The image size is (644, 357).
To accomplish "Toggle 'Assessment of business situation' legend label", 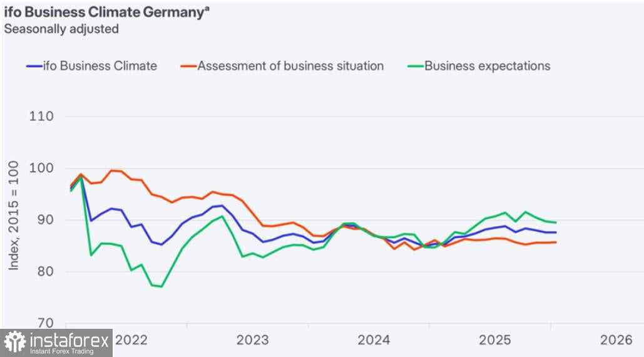I will coord(290,66).
